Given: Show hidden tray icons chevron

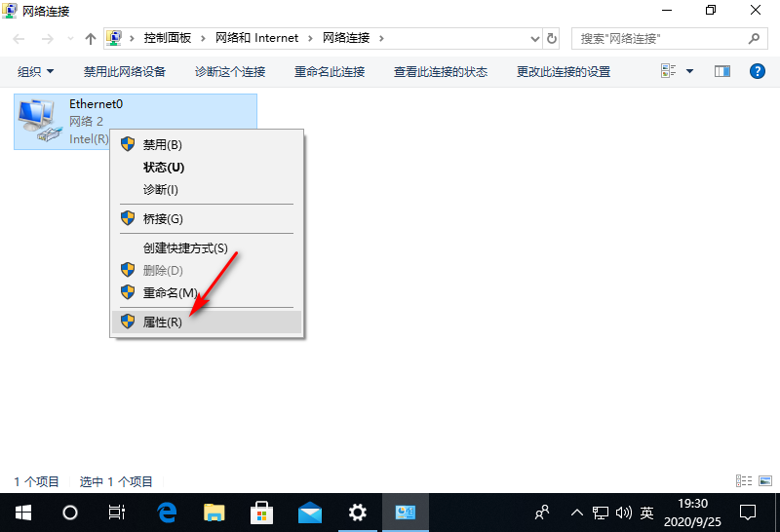Looking at the screenshot, I should 576,513.
